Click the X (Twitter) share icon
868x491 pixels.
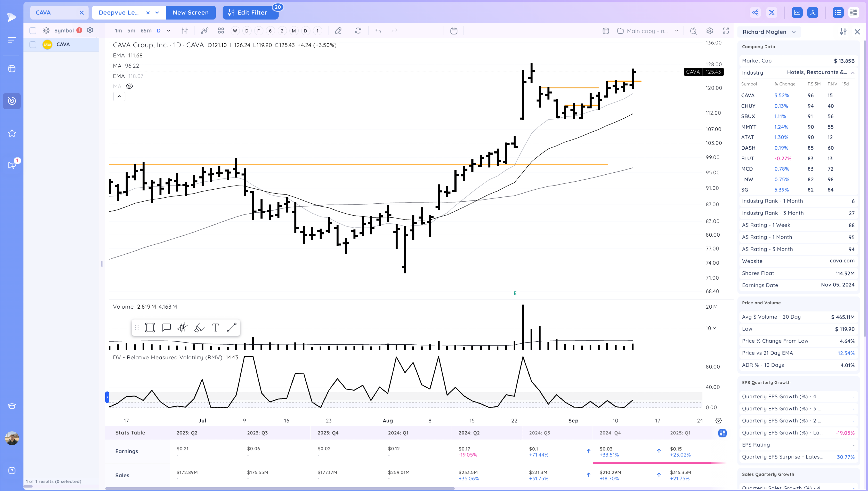coord(771,13)
